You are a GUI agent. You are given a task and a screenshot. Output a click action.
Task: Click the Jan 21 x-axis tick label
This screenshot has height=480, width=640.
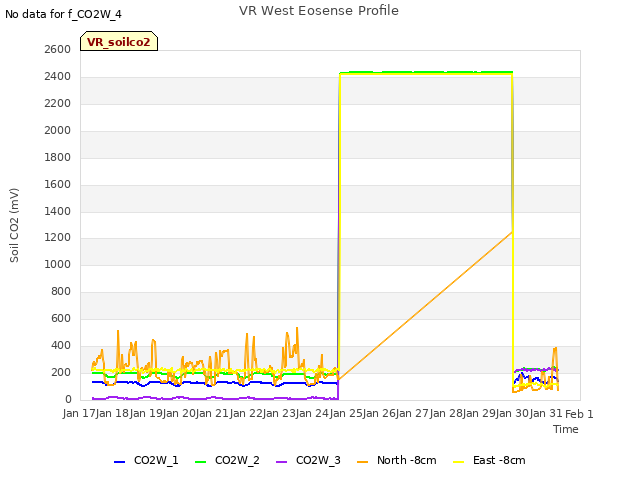pos(213,413)
